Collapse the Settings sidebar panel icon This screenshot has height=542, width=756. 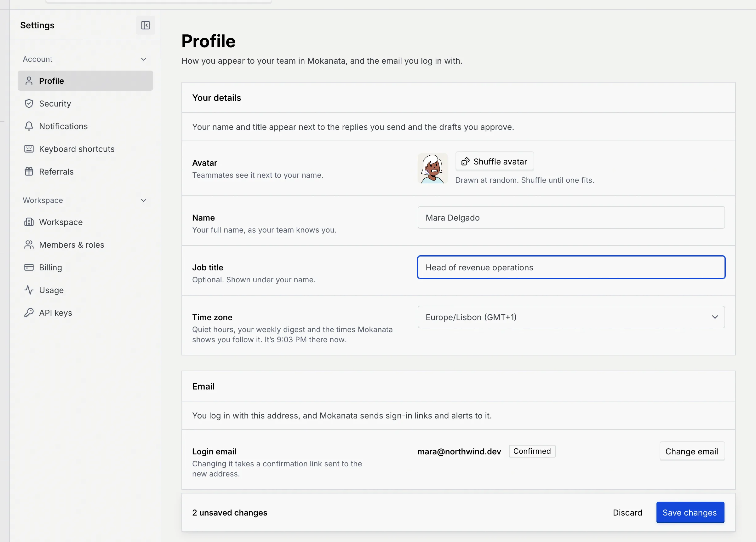[x=145, y=25]
